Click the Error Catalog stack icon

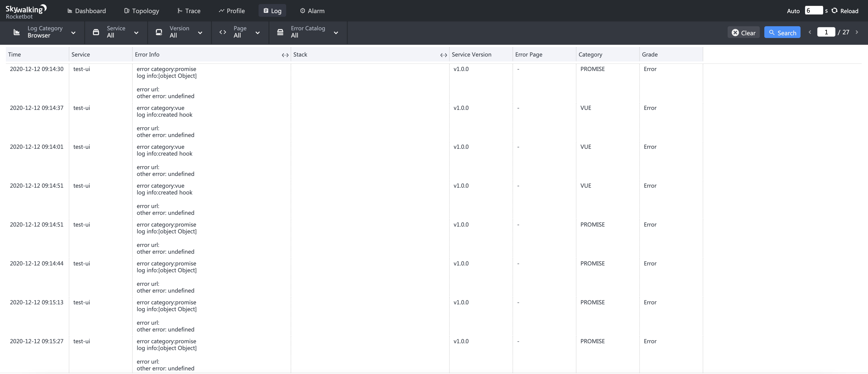(x=280, y=32)
